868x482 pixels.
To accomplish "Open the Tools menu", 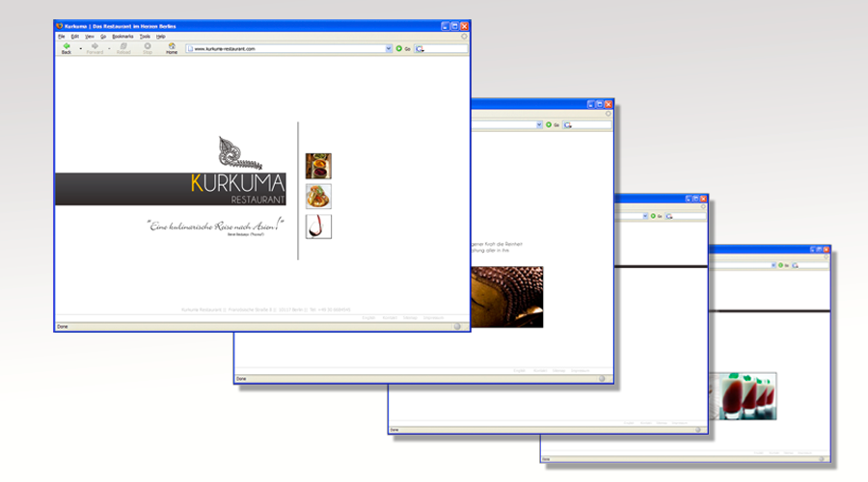I will click(145, 36).
